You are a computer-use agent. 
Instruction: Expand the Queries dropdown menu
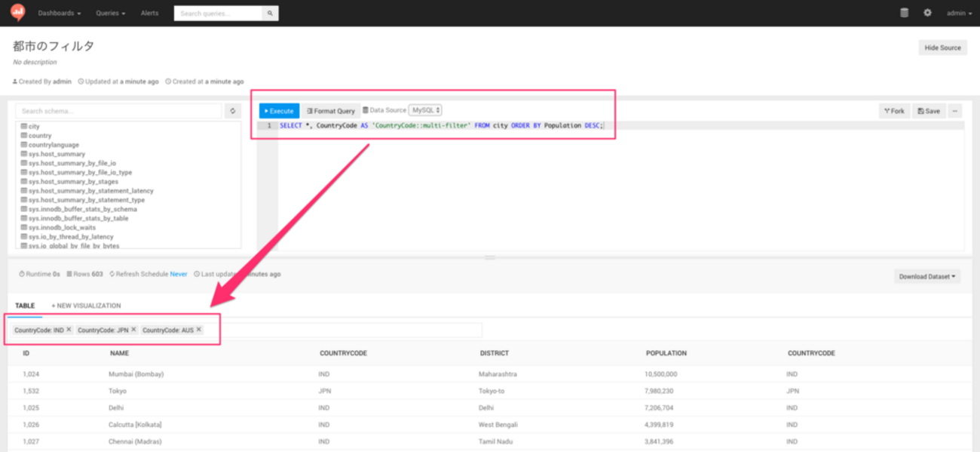click(110, 14)
